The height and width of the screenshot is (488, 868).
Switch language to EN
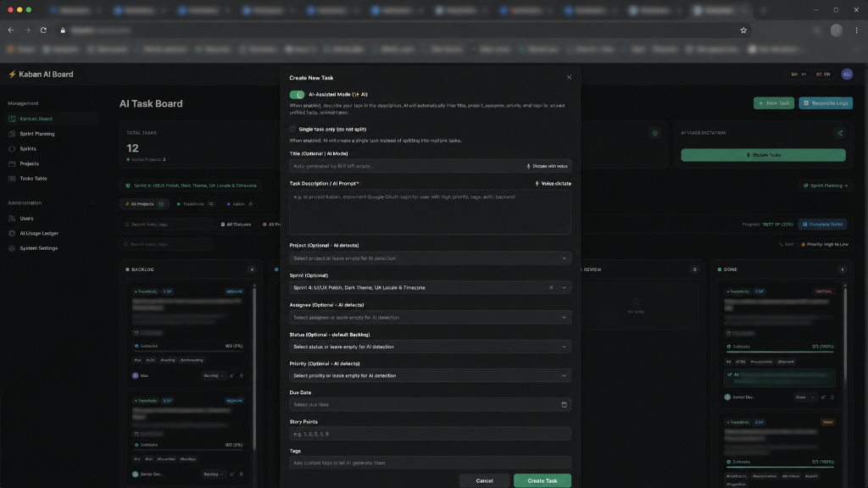pos(823,75)
